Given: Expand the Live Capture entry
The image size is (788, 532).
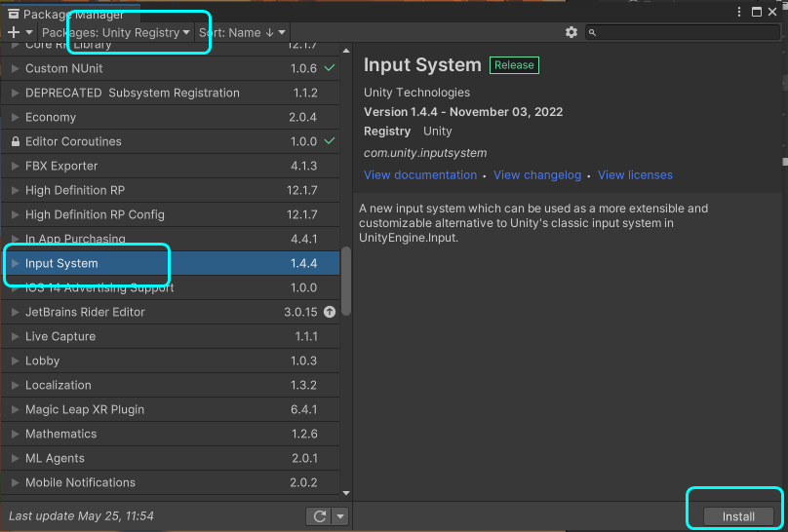Looking at the screenshot, I should coord(15,336).
